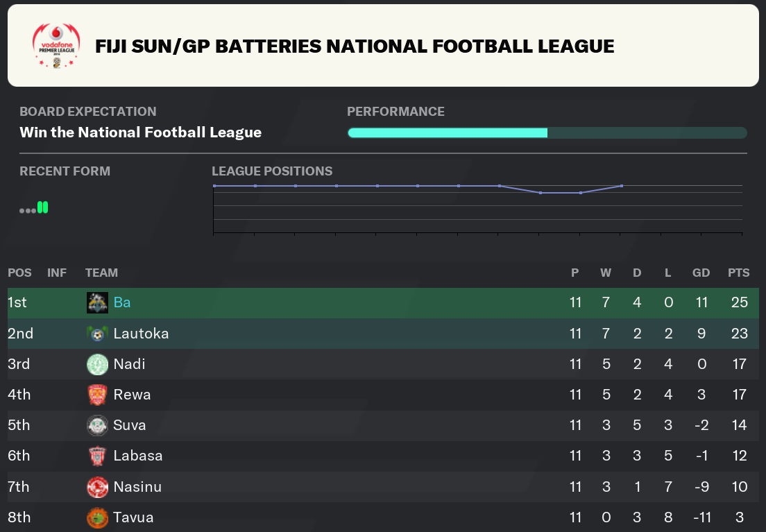Sort table by POS column header

(x=19, y=273)
